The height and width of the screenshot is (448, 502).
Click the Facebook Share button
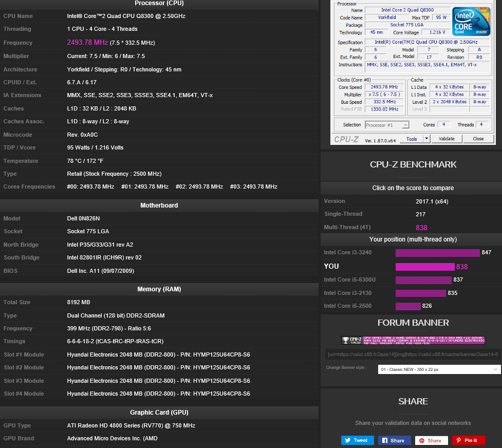(395, 440)
